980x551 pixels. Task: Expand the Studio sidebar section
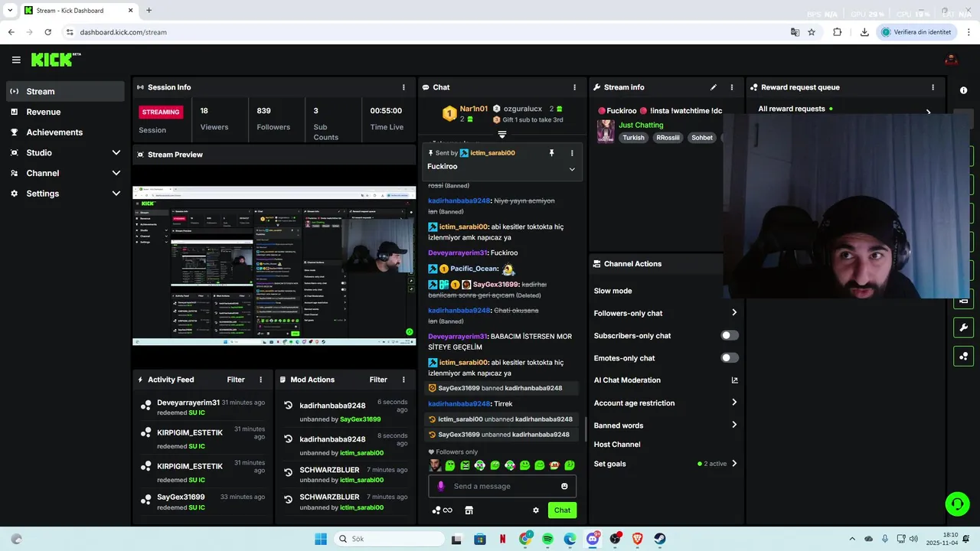(116, 153)
